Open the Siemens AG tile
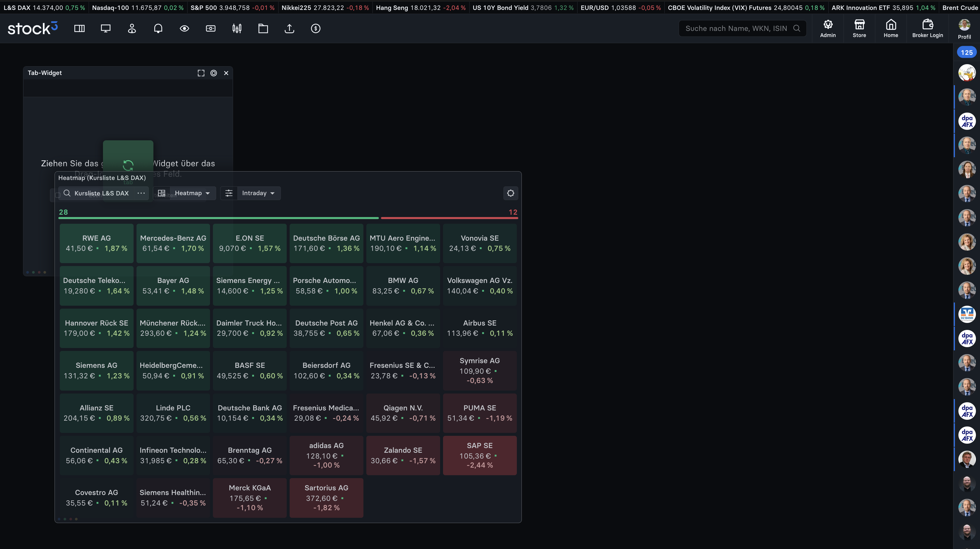980x549 pixels. click(x=96, y=370)
